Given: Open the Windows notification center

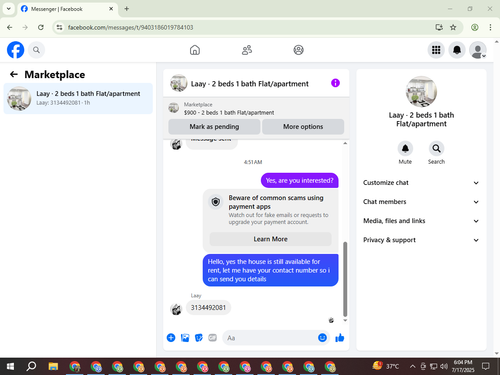Looking at the screenshot, I should coord(486,366).
